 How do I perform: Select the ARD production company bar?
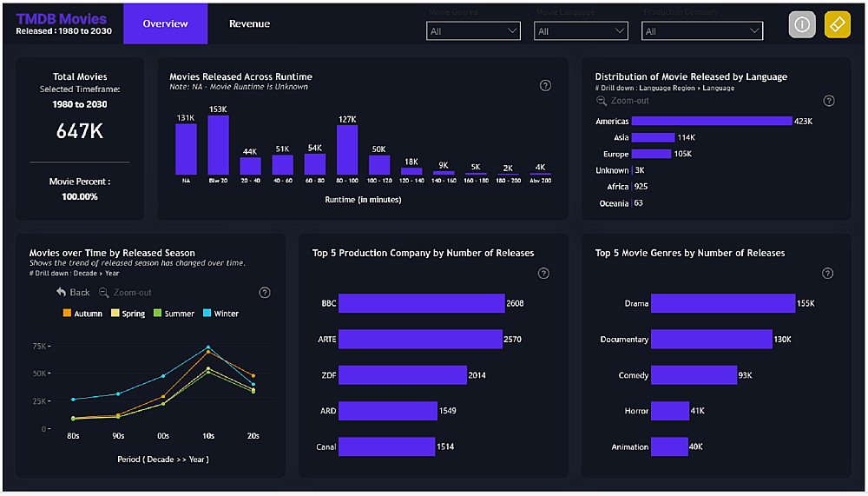388,411
